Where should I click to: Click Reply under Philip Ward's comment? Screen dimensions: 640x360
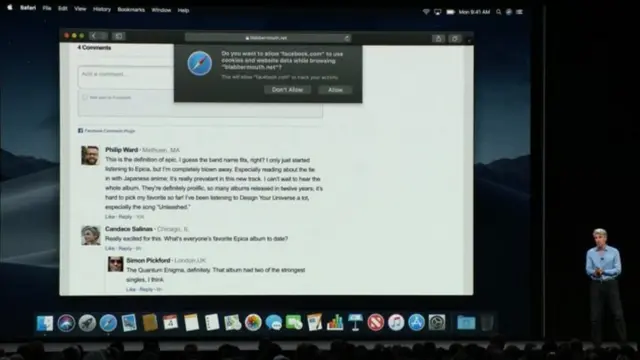pos(125,217)
